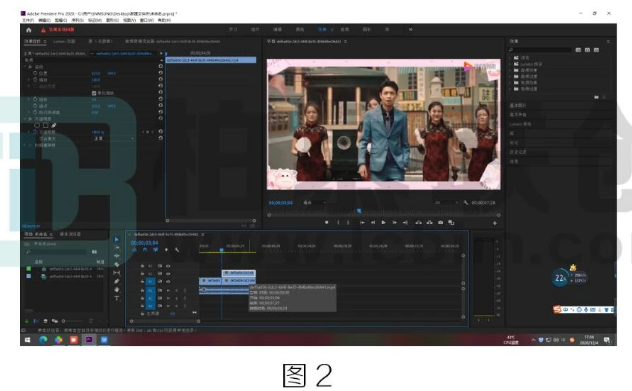The image size is (632, 391).
Task: Open the Help menu
Action: [x=164, y=20]
